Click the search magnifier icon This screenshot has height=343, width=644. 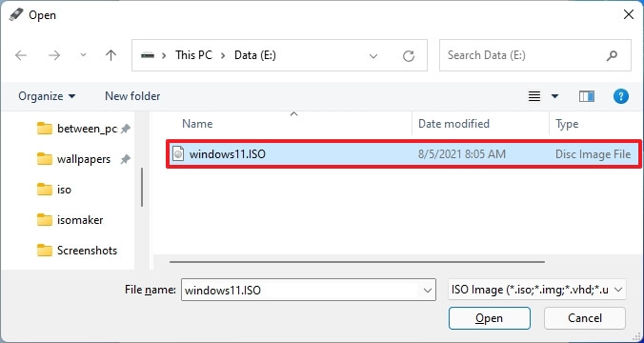pyautogui.click(x=612, y=55)
